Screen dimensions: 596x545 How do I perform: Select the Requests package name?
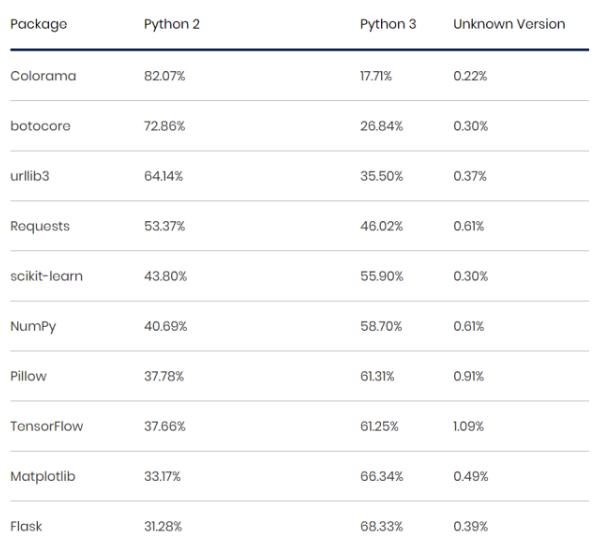pyautogui.click(x=40, y=226)
